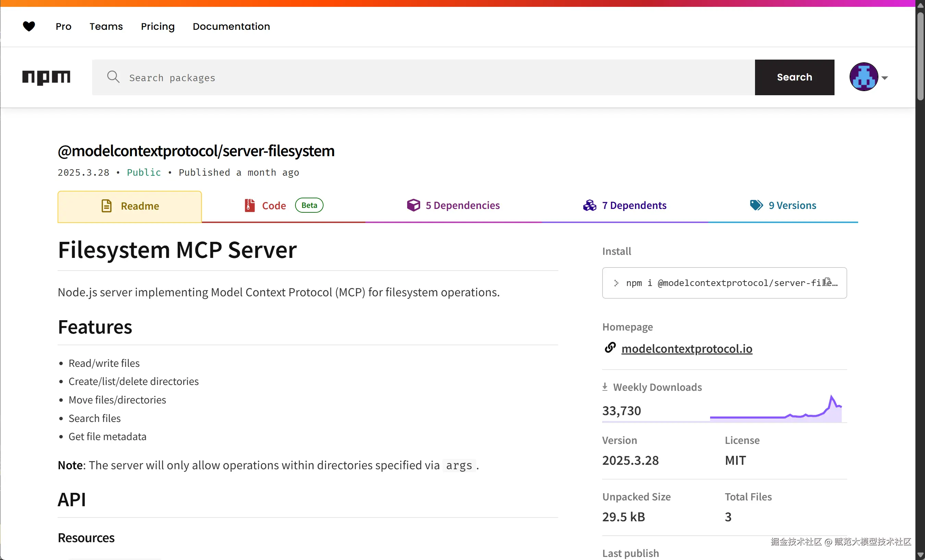
Task: Click the black heart icon
Action: point(29,26)
